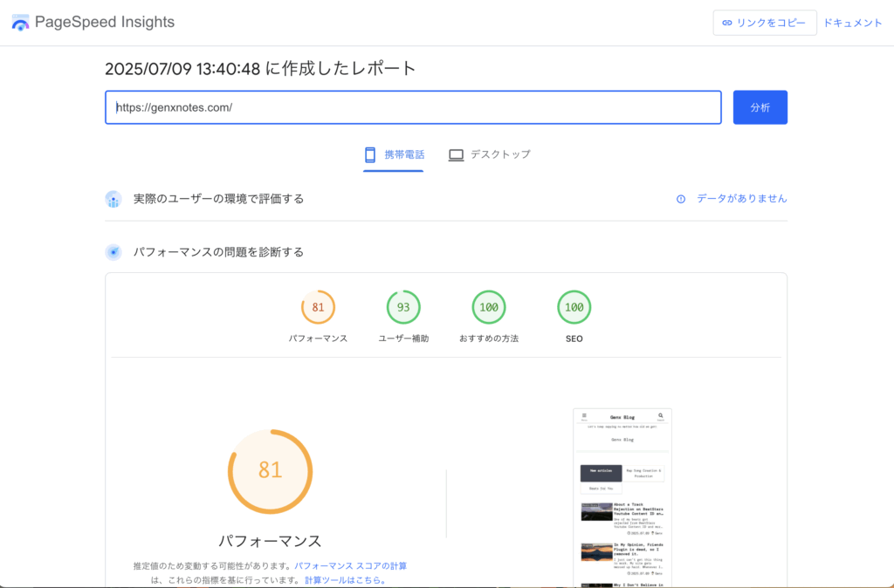
Task: Jump to the 93 accessibility score gauge
Action: click(x=403, y=307)
